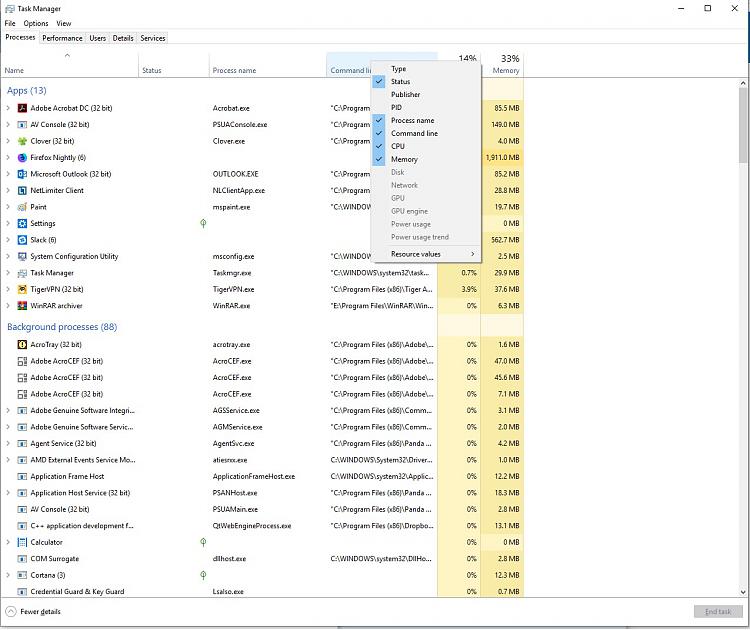Click the Adobe Acrobat DC app icon
The image size is (750, 630).
click(x=22, y=108)
